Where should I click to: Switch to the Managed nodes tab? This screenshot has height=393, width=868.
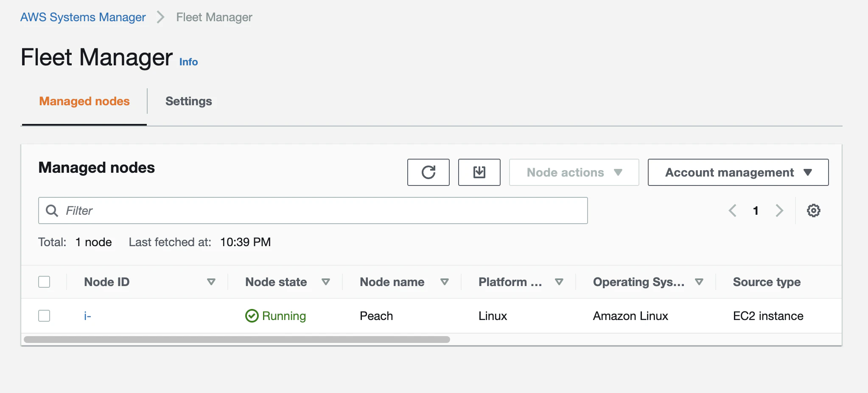point(84,101)
